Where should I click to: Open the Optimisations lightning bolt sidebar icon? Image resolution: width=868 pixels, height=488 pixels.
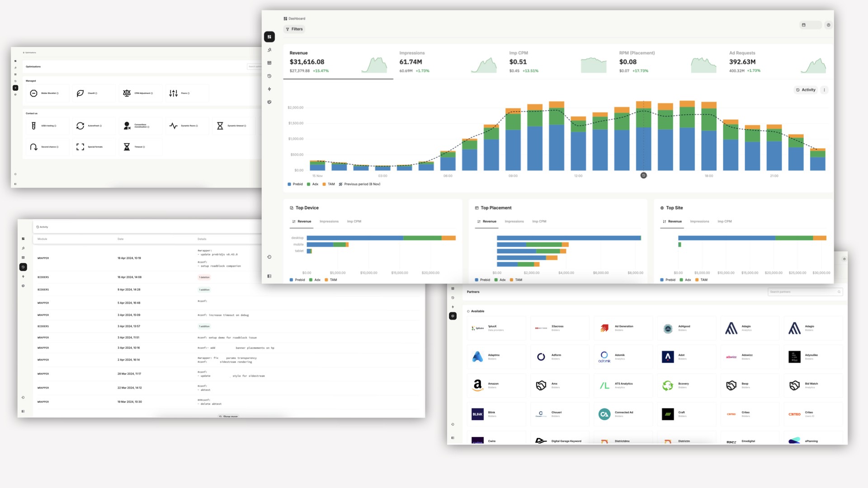269,89
